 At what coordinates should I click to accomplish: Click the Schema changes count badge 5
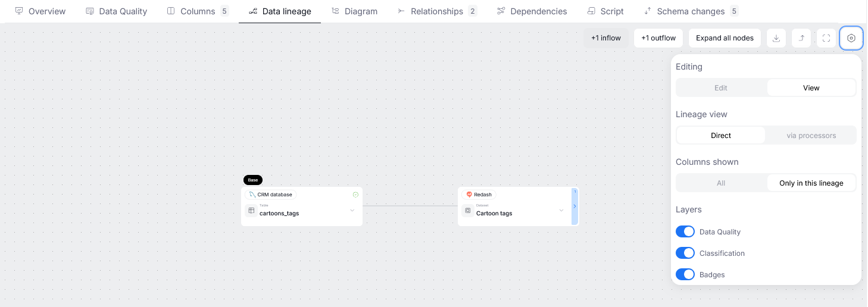[734, 11]
